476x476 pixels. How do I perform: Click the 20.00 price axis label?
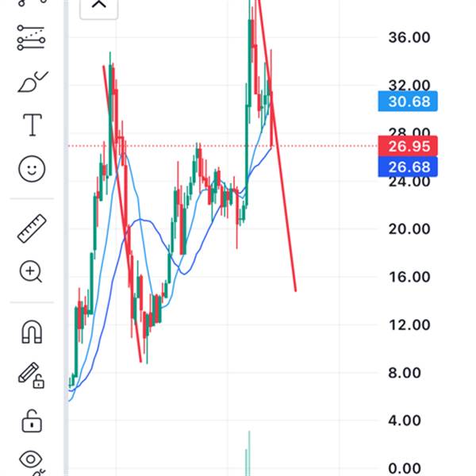click(409, 228)
